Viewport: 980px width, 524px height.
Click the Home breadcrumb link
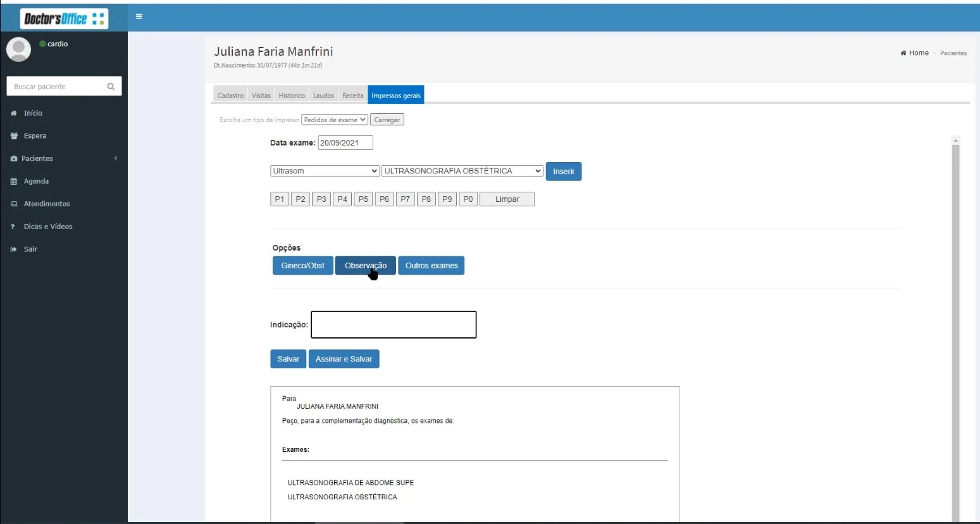pyautogui.click(x=915, y=53)
